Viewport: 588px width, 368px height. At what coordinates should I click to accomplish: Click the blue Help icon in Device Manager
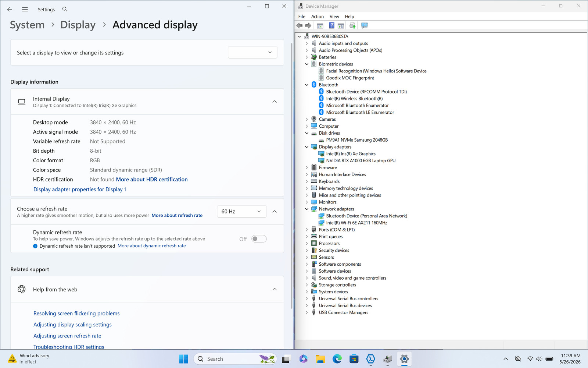[331, 25]
